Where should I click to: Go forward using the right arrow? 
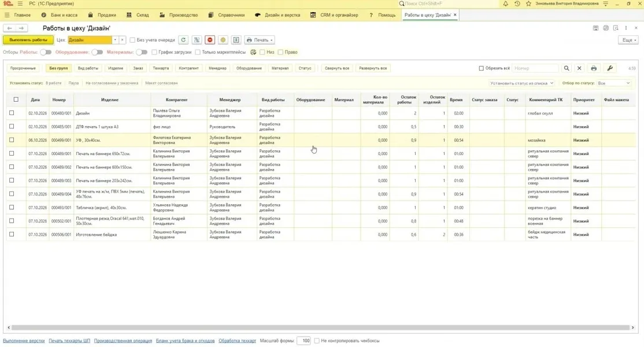(21, 28)
